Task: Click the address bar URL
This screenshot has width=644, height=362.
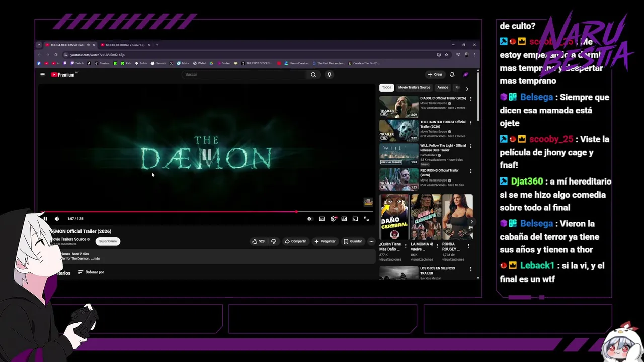Action: 97,55
